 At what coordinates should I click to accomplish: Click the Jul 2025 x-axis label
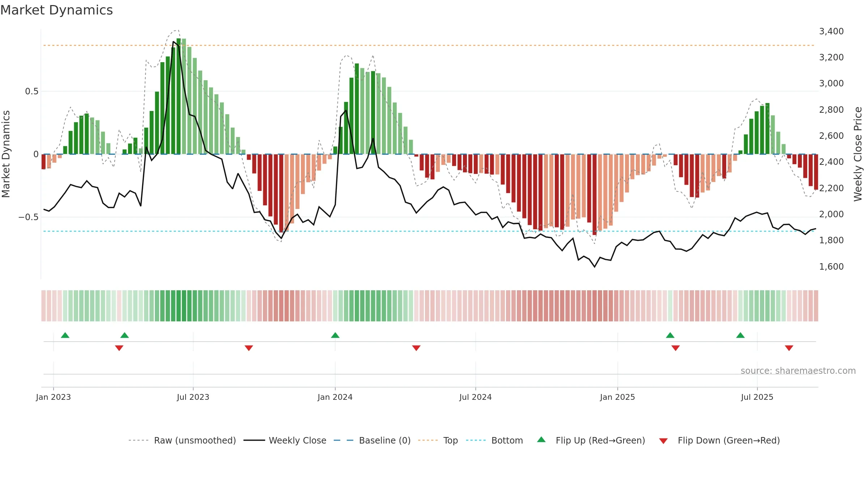coord(757,397)
